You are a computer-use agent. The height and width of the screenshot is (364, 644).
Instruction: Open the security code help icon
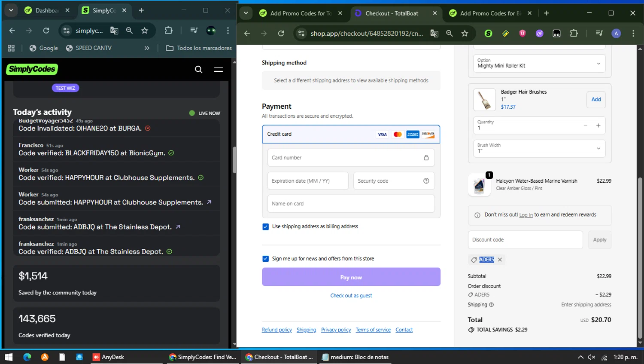pyautogui.click(x=426, y=181)
